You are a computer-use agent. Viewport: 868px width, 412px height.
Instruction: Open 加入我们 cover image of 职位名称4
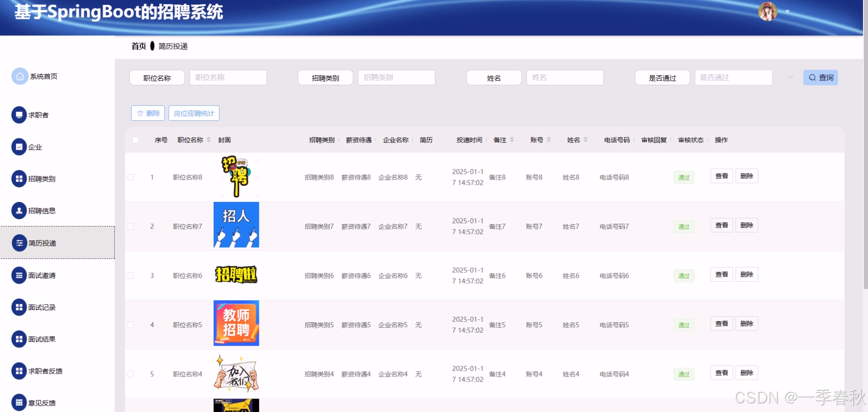tap(236, 373)
